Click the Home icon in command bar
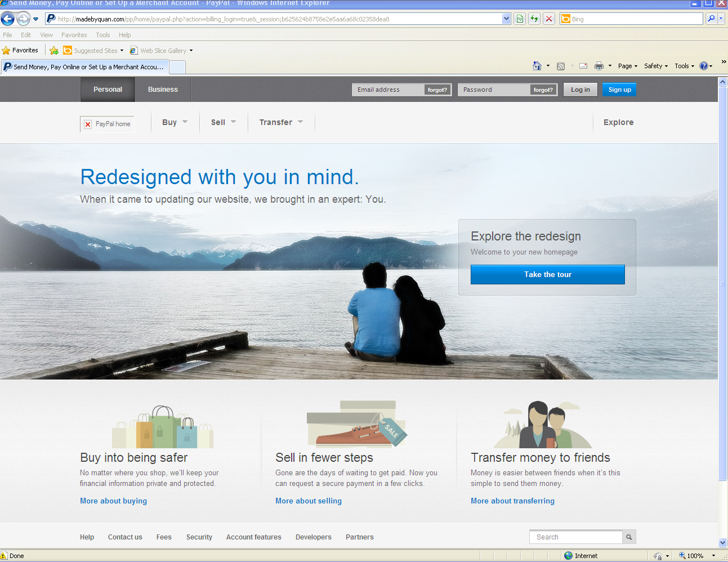Screen dimensions: 728x562 point(537,66)
